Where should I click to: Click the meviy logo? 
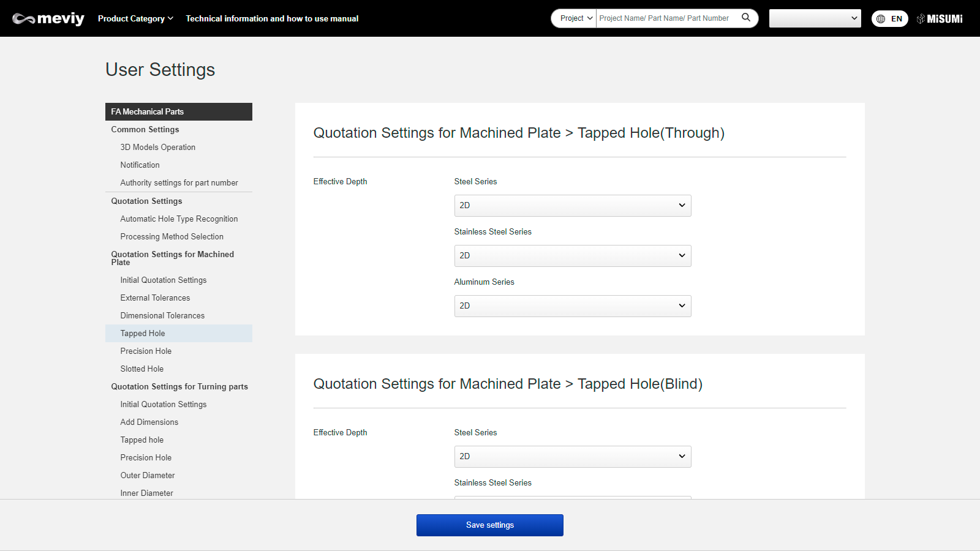click(48, 18)
